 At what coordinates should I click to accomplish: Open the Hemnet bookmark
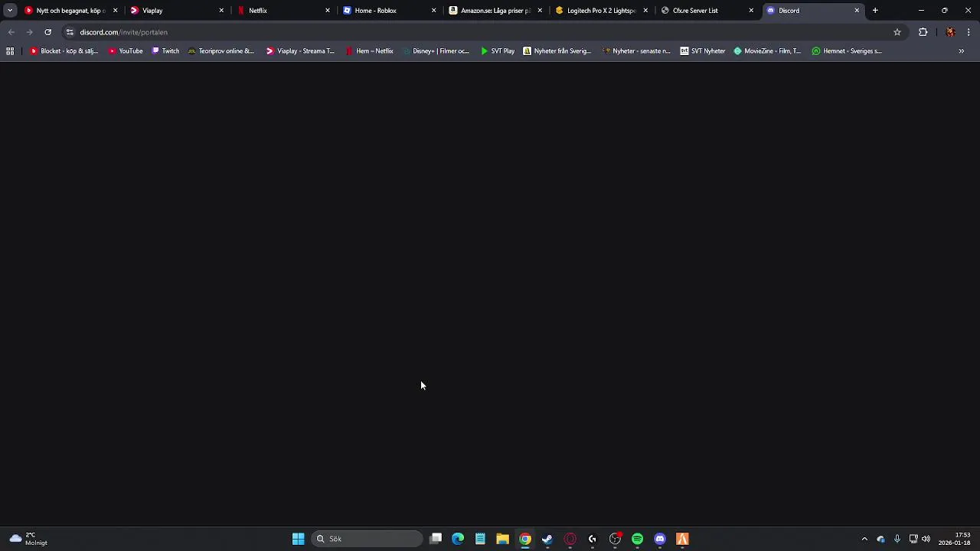(x=847, y=51)
